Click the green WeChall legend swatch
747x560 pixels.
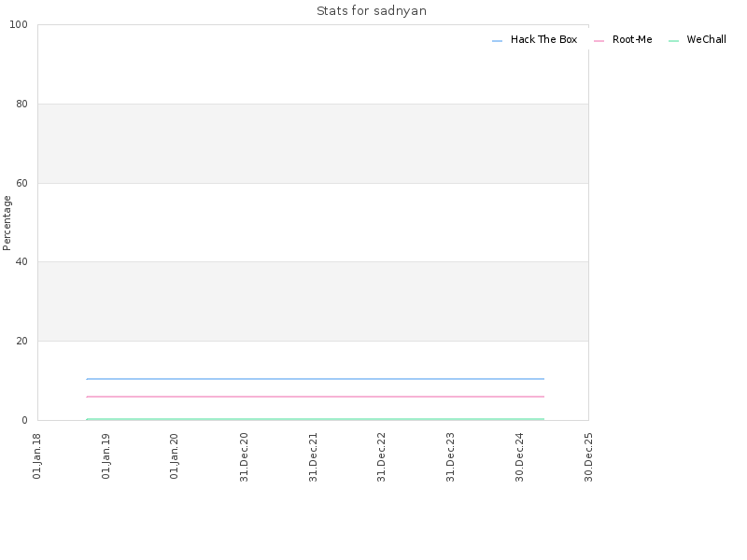(x=673, y=41)
